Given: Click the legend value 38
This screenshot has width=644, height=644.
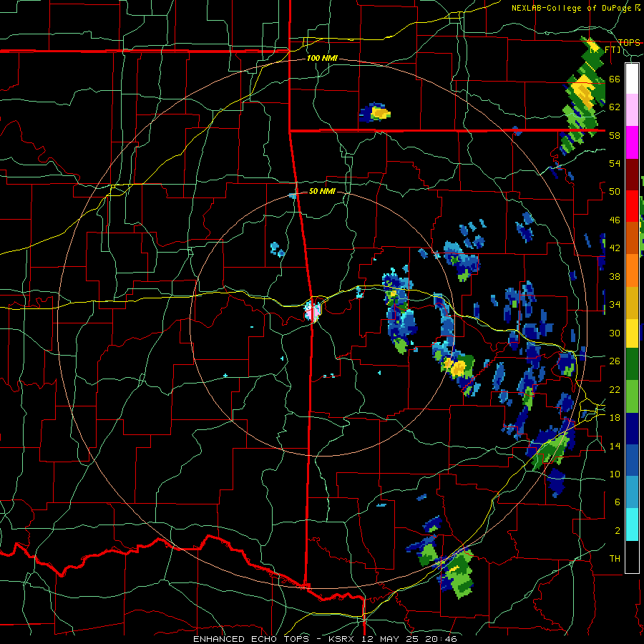Looking at the screenshot, I should [615, 277].
